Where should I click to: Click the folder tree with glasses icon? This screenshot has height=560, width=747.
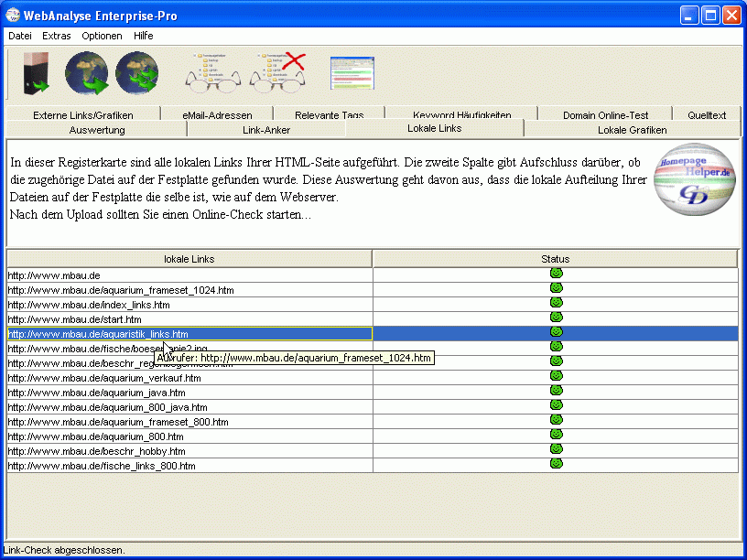click(x=213, y=73)
